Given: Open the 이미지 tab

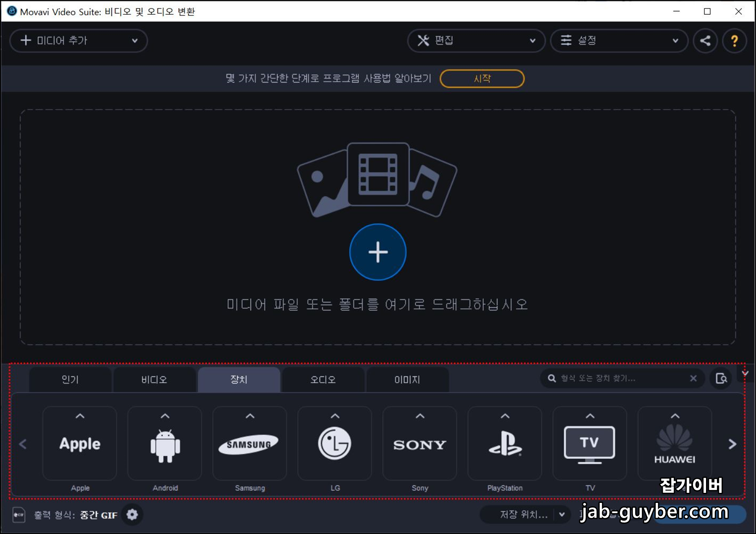Looking at the screenshot, I should point(407,380).
